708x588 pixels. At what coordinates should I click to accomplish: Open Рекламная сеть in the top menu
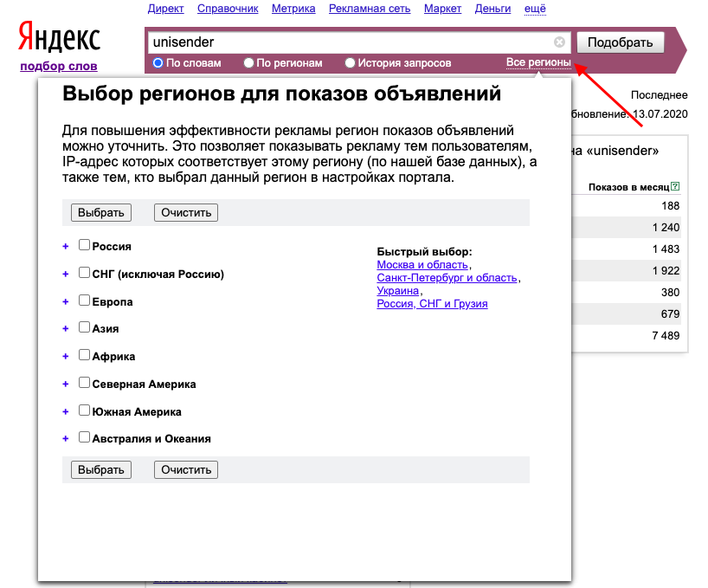(370, 9)
